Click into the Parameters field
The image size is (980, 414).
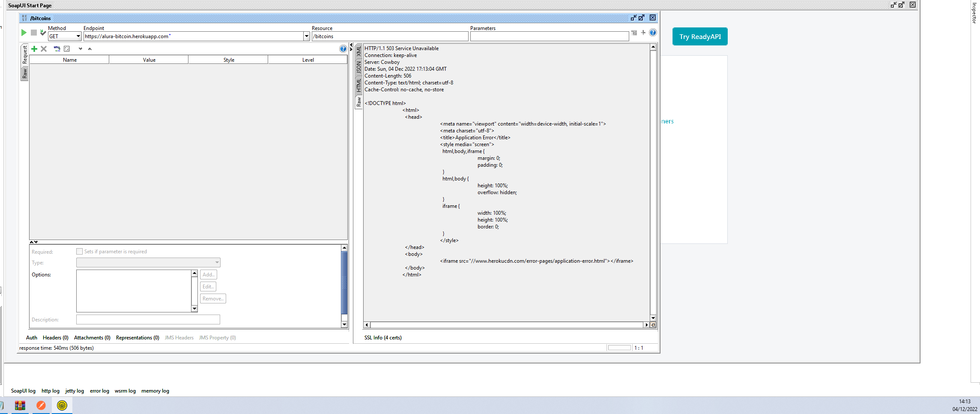(x=550, y=36)
